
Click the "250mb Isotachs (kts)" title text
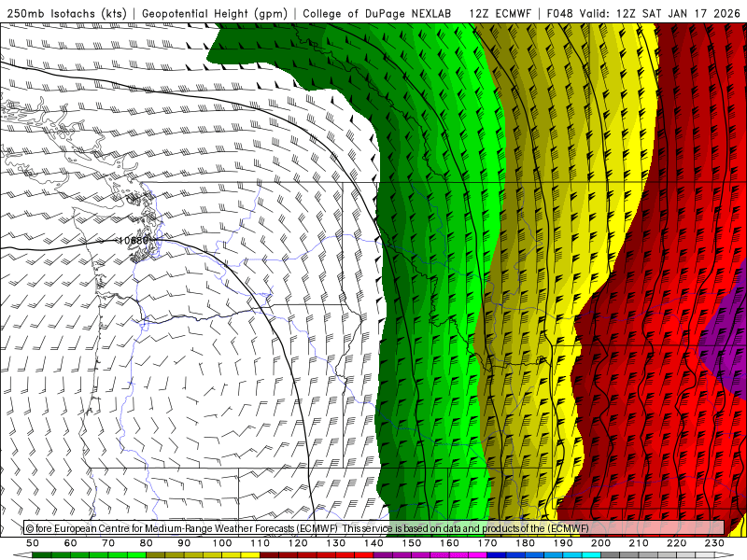(66, 13)
